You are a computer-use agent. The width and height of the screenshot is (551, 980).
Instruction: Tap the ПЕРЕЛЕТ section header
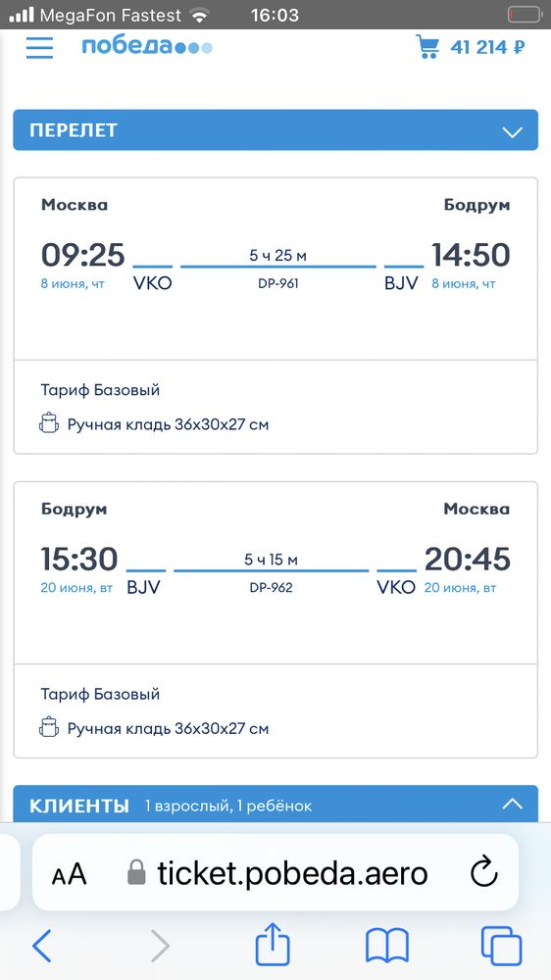point(275,130)
